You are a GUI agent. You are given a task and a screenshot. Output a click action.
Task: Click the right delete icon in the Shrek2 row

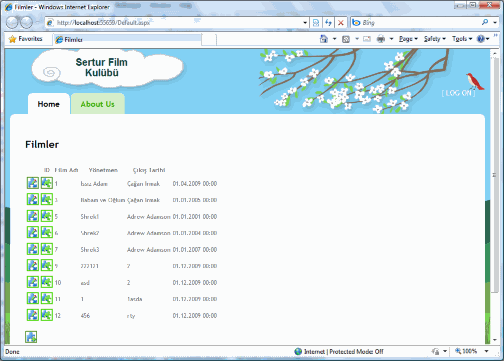[47, 232]
